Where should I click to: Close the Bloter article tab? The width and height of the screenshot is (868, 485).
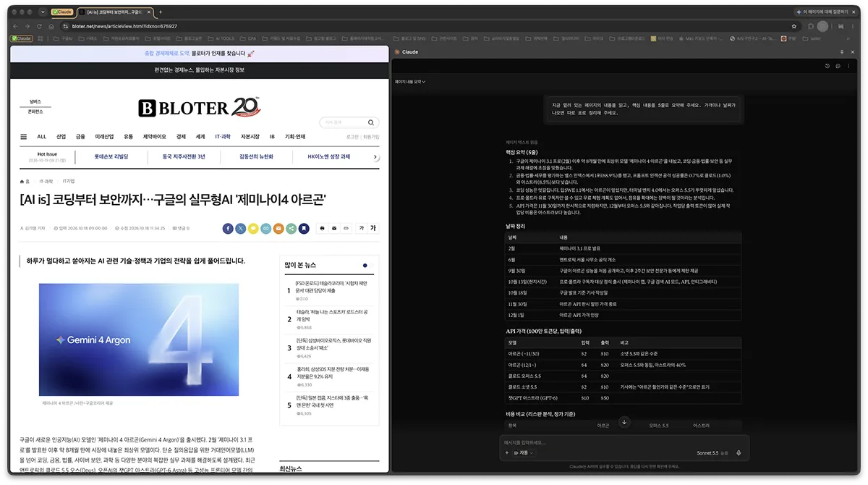[x=149, y=12]
